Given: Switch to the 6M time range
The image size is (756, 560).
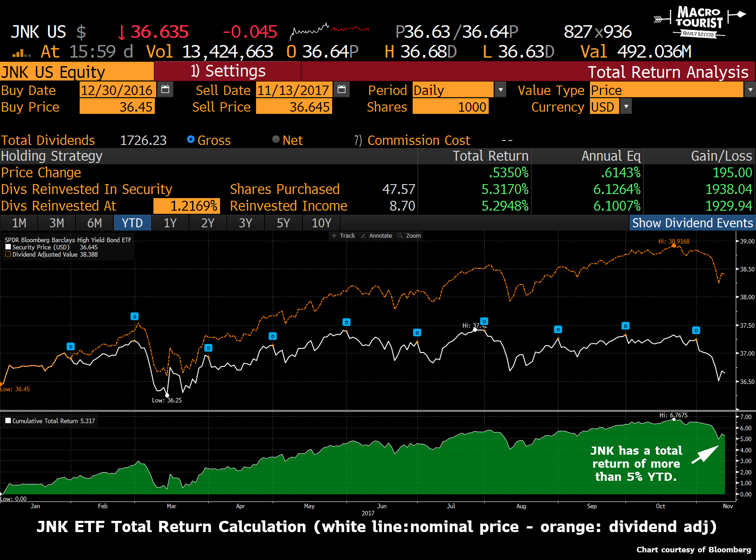Looking at the screenshot, I should [94, 223].
